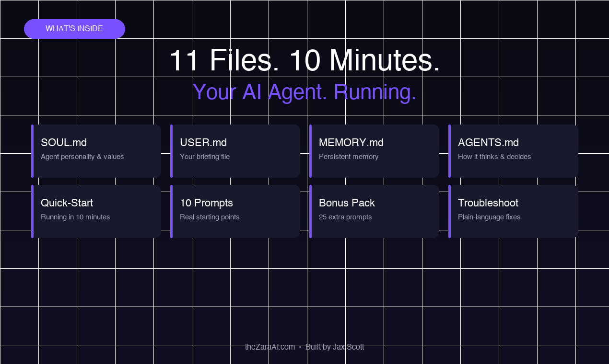Select the 'Persistent memory' subtitle under MEMORY.md

(349, 157)
